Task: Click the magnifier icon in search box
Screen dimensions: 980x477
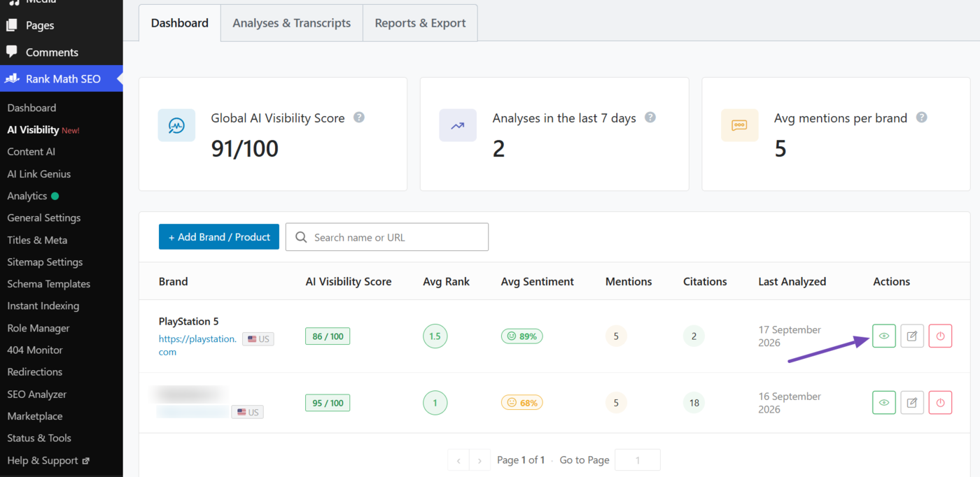Action: 301,237
